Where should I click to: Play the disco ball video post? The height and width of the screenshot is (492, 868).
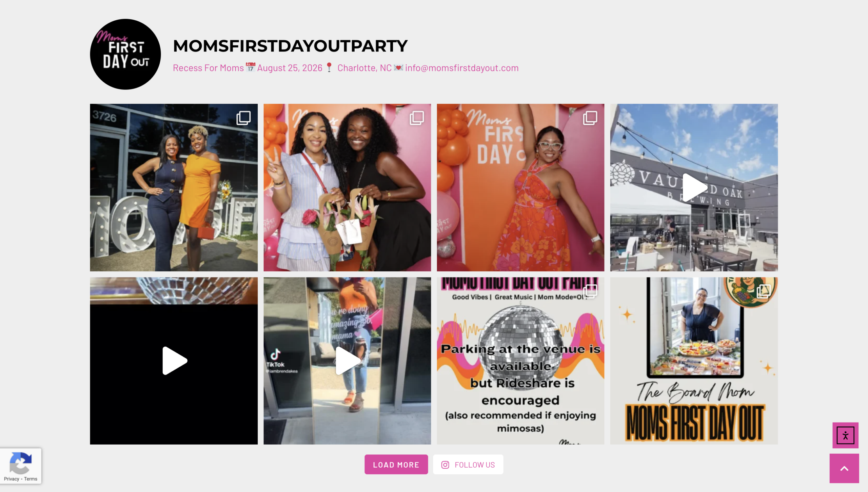174,361
